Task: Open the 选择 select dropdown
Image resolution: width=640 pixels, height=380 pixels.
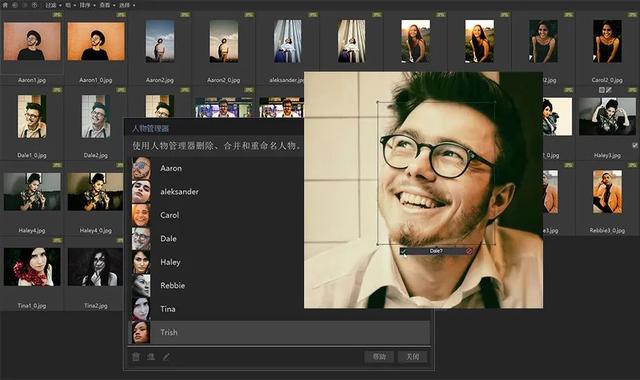Action: pyautogui.click(x=127, y=5)
